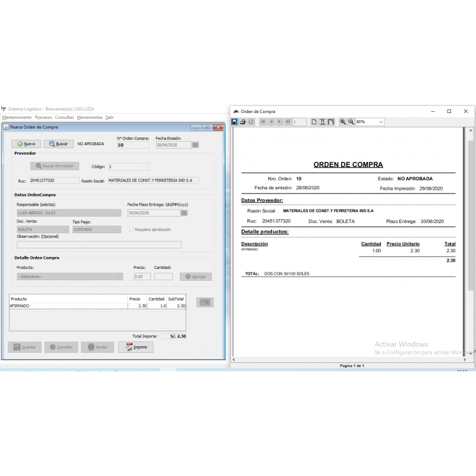The width and height of the screenshot is (476, 476).
Task: Open calendar picker beside Fecha Plazo Entrega
Action: [x=184, y=213]
